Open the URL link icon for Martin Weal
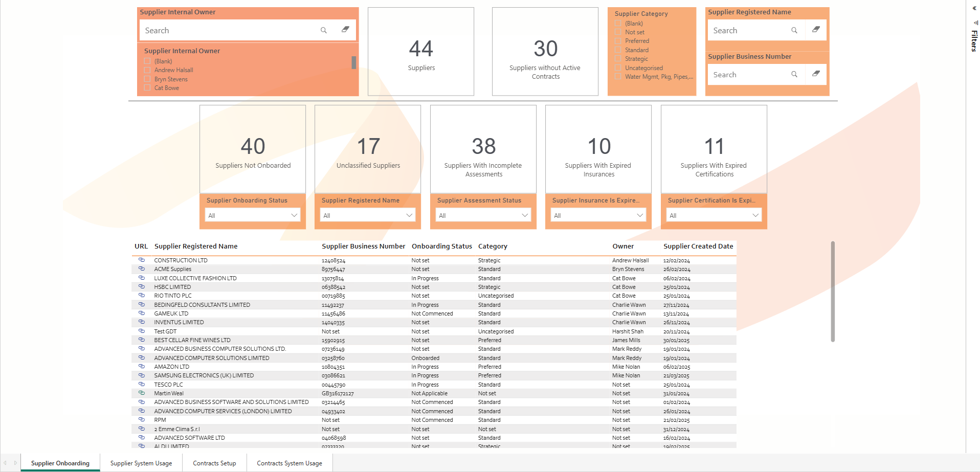Image resolution: width=980 pixels, height=472 pixels. pos(142,393)
